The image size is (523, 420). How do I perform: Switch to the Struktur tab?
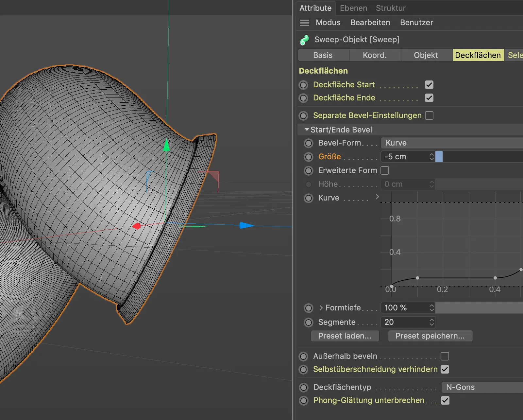(391, 8)
